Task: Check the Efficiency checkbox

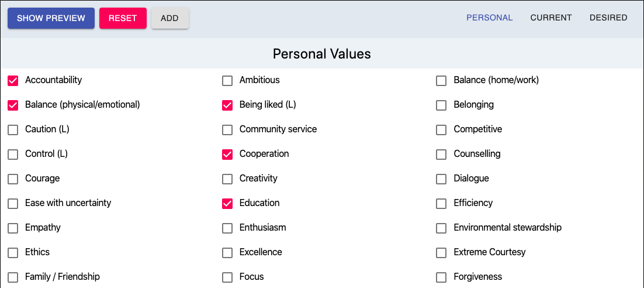Action: [x=441, y=204]
